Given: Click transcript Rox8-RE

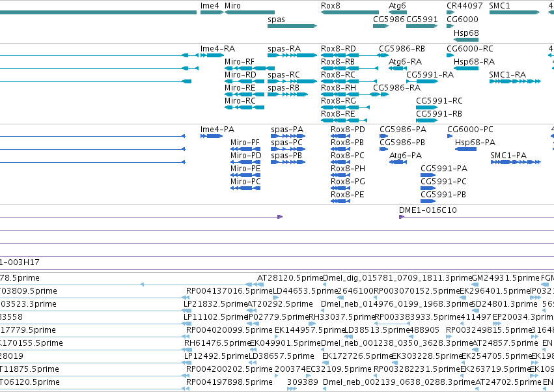Looking at the screenshot, I should coord(338,114).
